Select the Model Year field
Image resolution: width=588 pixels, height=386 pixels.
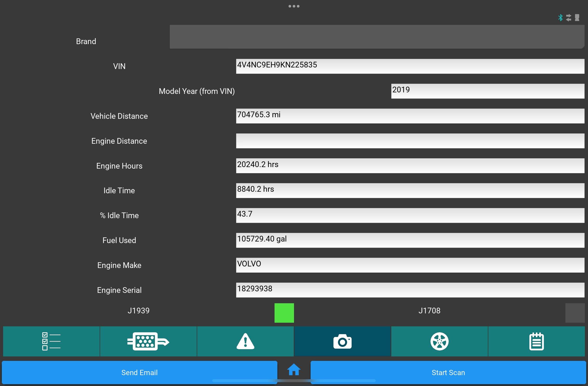(x=487, y=90)
